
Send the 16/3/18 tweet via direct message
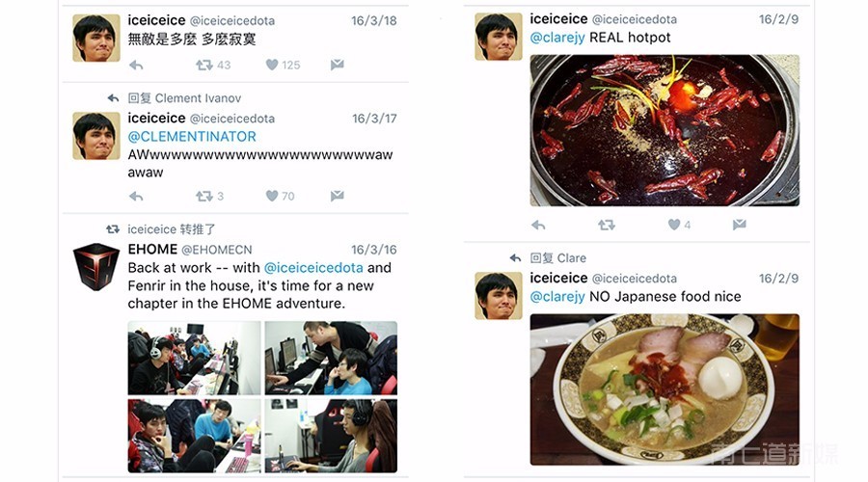coord(338,65)
